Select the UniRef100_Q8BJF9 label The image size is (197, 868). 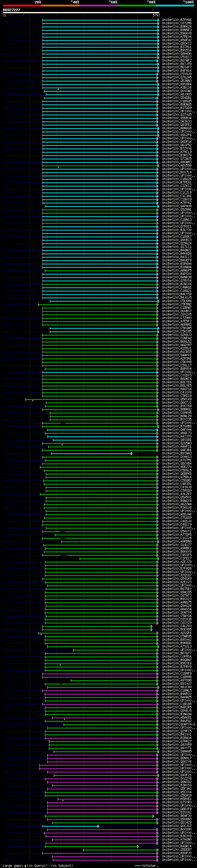[x=177, y=809]
